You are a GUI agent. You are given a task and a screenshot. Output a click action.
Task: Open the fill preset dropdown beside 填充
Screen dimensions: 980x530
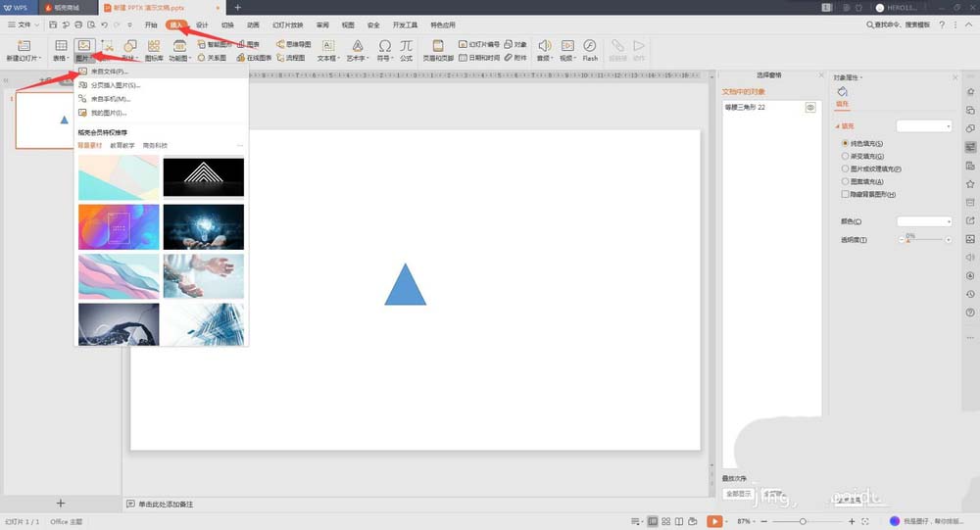click(924, 126)
